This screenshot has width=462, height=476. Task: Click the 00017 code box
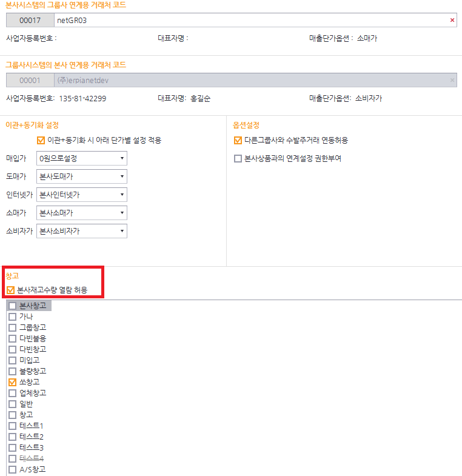pyautogui.click(x=30, y=20)
